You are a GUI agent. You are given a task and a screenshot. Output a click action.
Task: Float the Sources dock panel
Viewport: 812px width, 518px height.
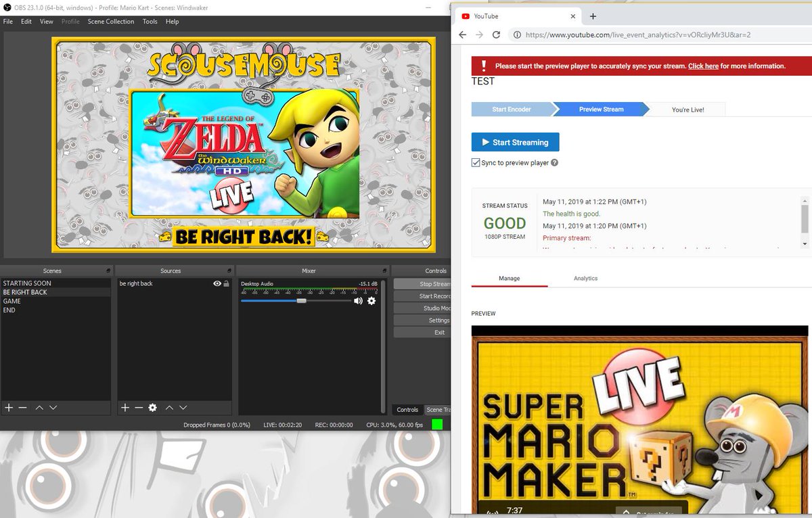click(x=230, y=270)
